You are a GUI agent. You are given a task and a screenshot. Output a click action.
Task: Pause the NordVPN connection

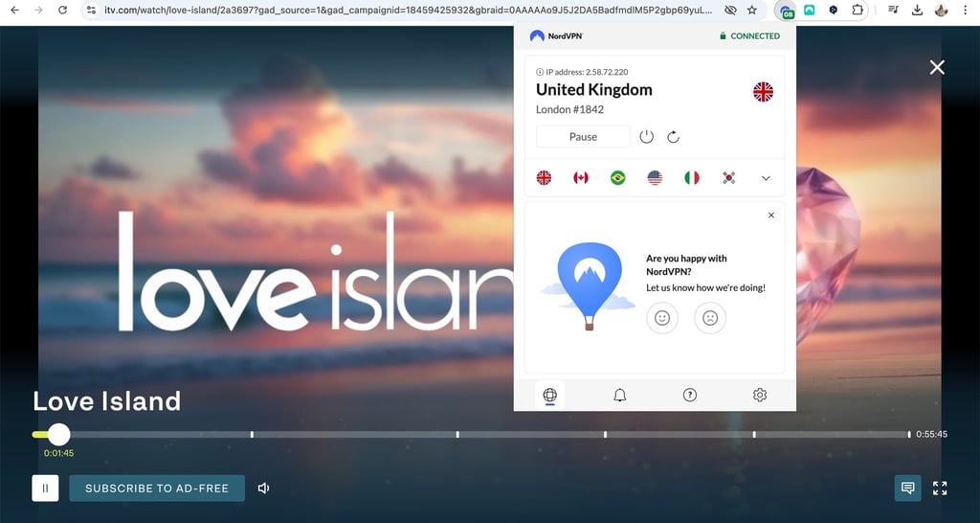(x=583, y=136)
